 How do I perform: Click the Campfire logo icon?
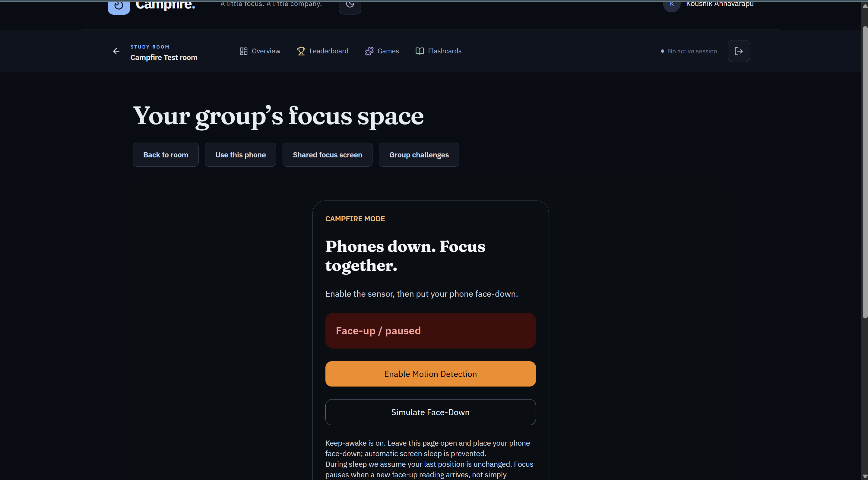[119, 7]
